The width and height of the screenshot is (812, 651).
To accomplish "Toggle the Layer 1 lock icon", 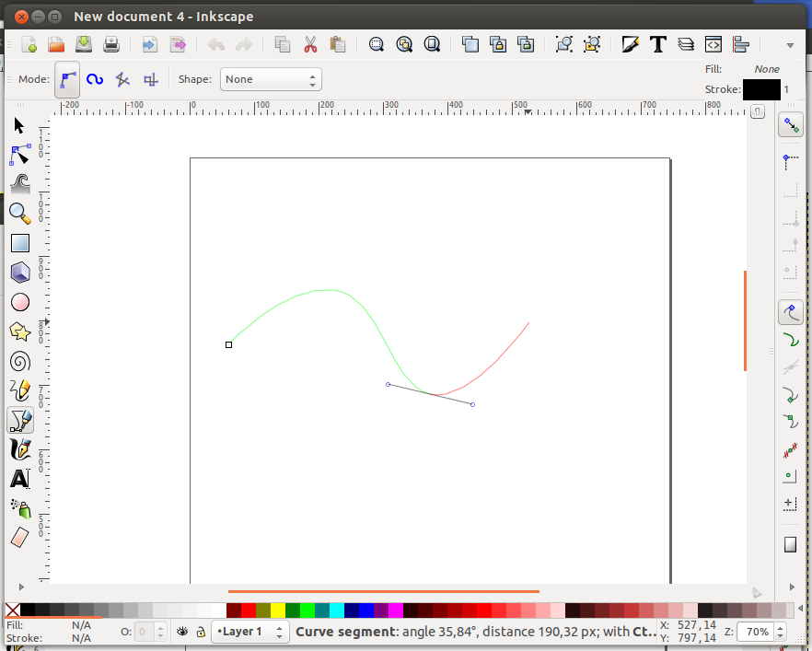I will click(x=200, y=632).
